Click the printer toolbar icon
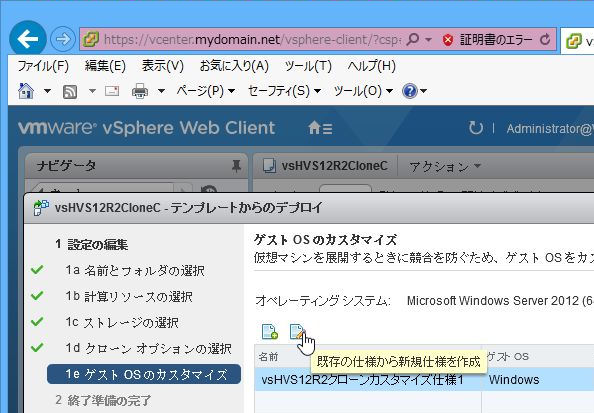Screen dimensions: 594x413 pyautogui.click(x=140, y=91)
